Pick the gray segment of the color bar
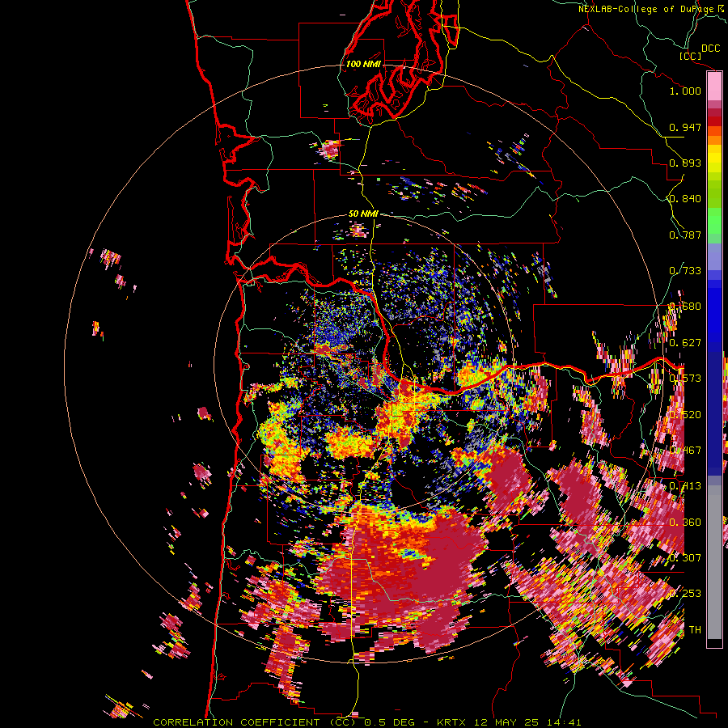Viewport: 728px width, 728px height. coord(714,562)
